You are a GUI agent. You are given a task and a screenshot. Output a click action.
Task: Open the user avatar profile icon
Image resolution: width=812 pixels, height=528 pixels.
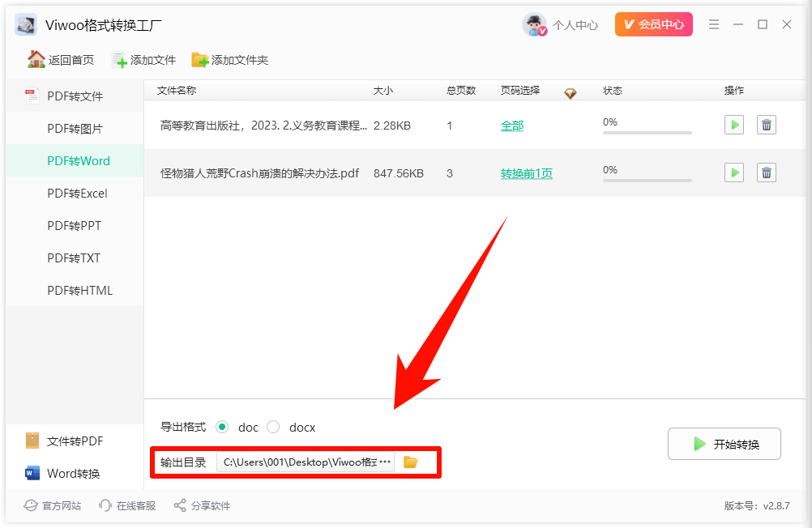[534, 25]
